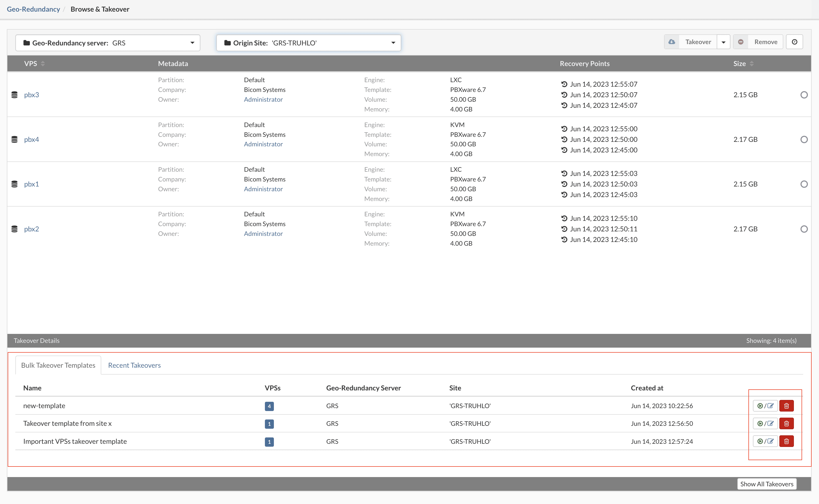Open the pbx1 VPS link
819x504 pixels.
(31, 184)
